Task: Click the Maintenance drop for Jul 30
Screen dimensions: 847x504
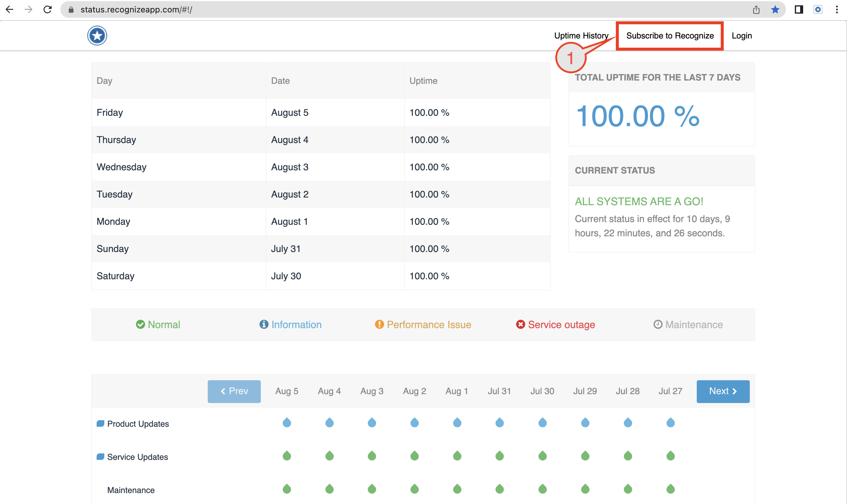Action: [x=542, y=489]
